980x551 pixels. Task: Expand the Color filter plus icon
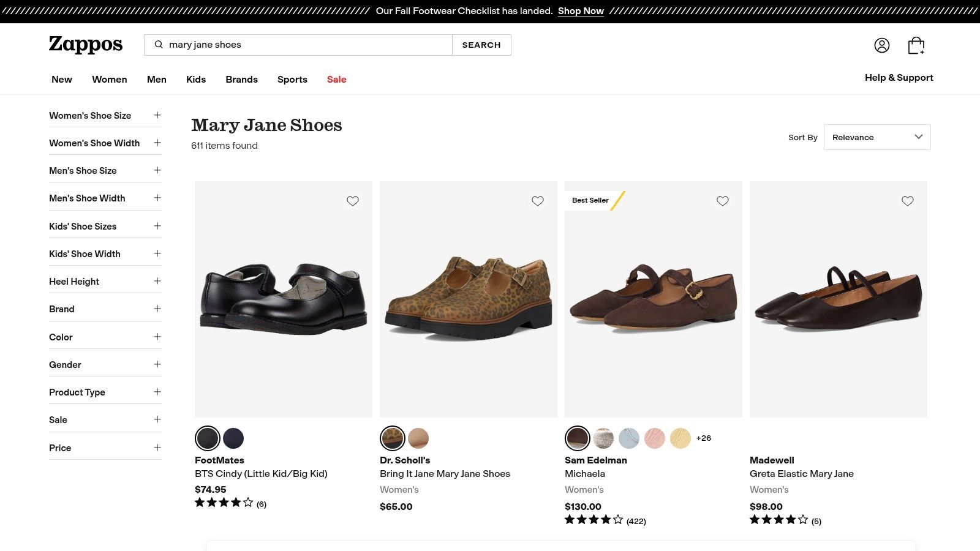(157, 337)
